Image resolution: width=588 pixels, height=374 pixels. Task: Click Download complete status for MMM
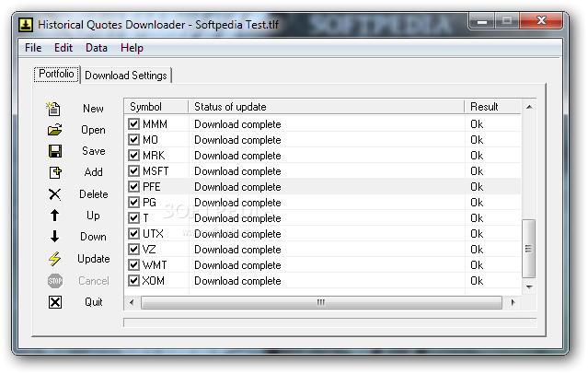coord(237,124)
